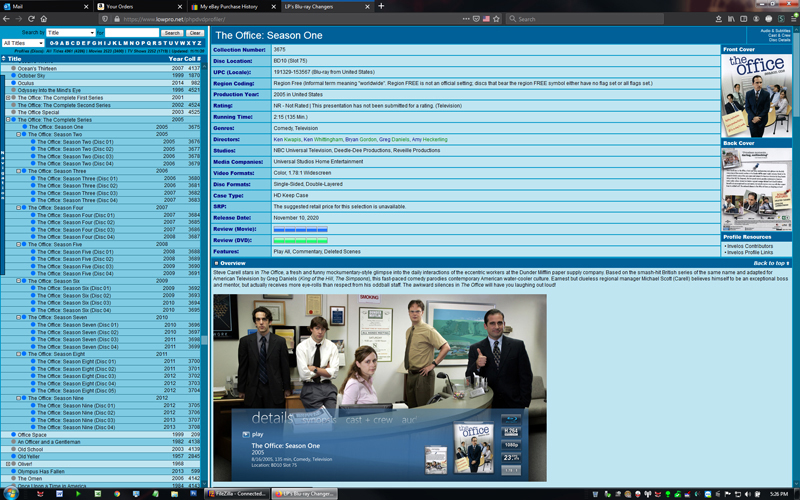
Task: Switch to the Mail tab
Action: [46, 6]
